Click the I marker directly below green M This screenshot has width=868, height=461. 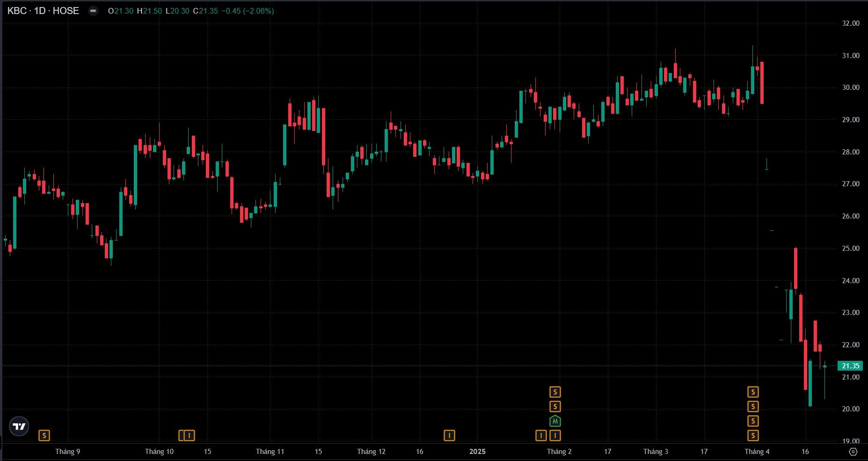(555, 436)
